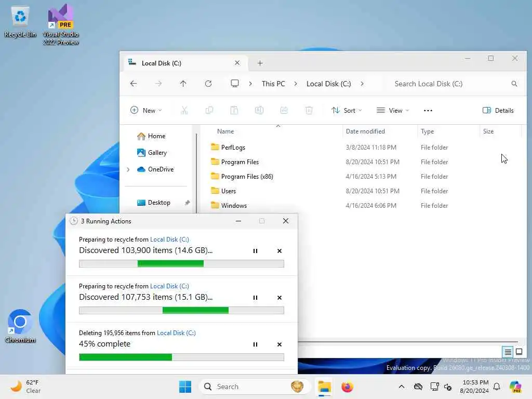
Task: Switch to details list view icon
Action: click(x=508, y=352)
